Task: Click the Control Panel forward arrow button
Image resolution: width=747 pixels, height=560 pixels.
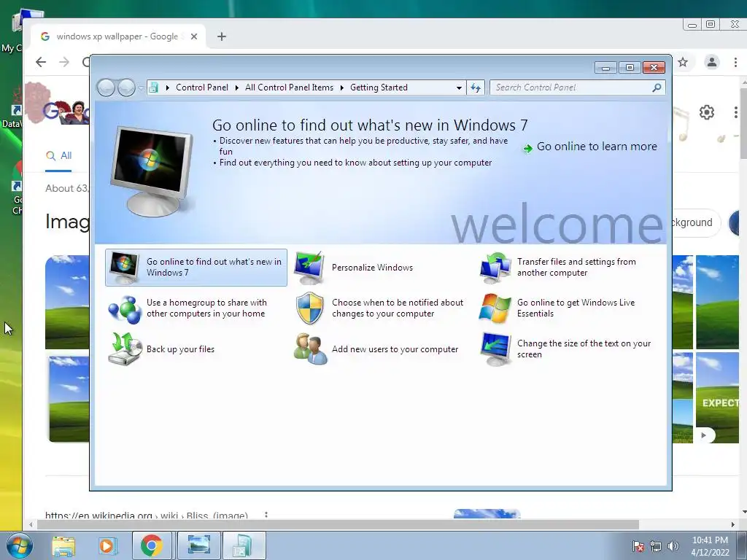Action: pos(126,87)
